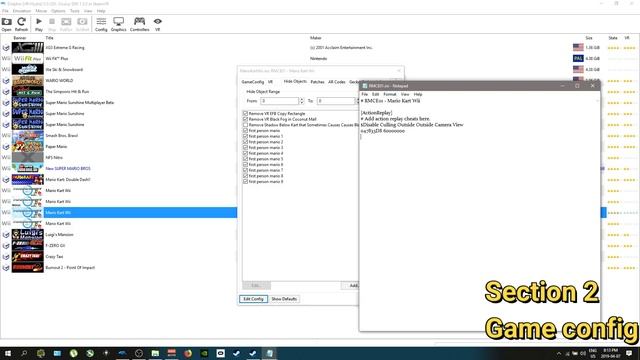The width and height of the screenshot is (640, 360).
Task: Open the Graphics settings icon
Action: click(119, 24)
